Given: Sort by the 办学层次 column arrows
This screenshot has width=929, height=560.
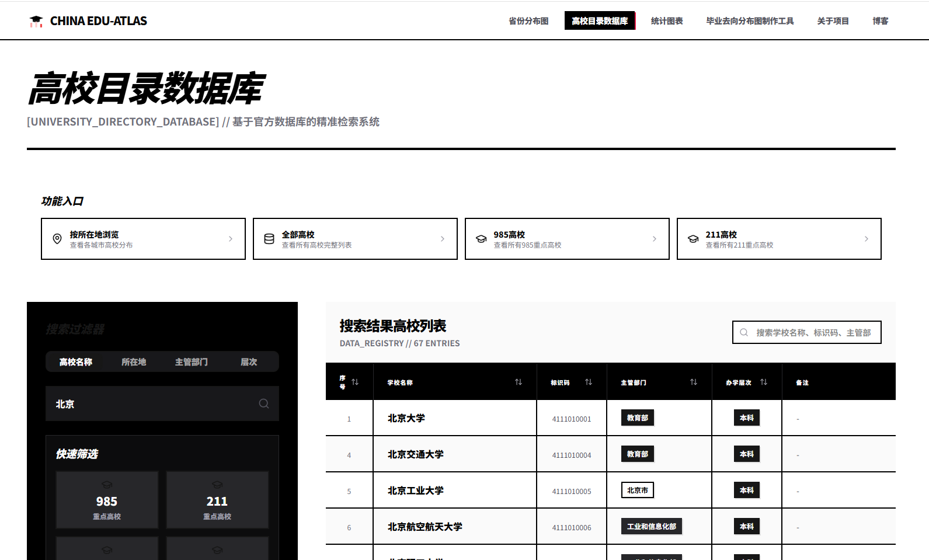Looking at the screenshot, I should 763,382.
